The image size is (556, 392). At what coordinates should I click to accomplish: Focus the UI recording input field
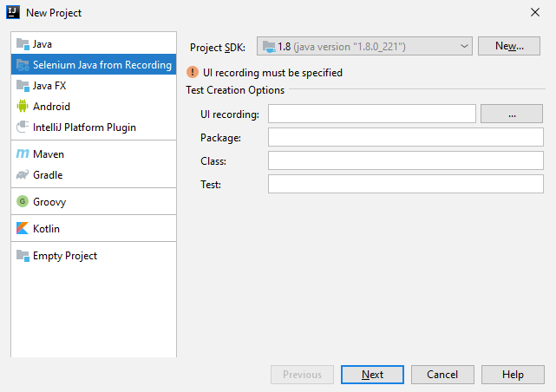pyautogui.click(x=371, y=114)
